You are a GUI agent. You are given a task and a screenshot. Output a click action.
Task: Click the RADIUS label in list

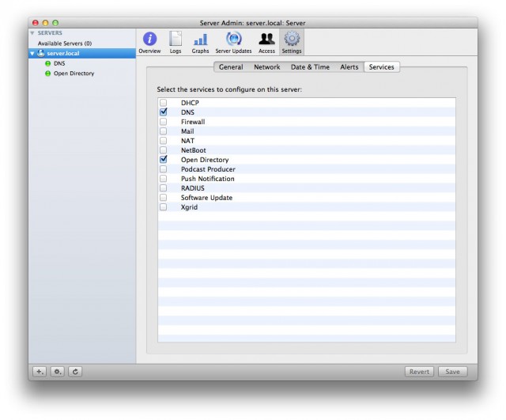[193, 188]
